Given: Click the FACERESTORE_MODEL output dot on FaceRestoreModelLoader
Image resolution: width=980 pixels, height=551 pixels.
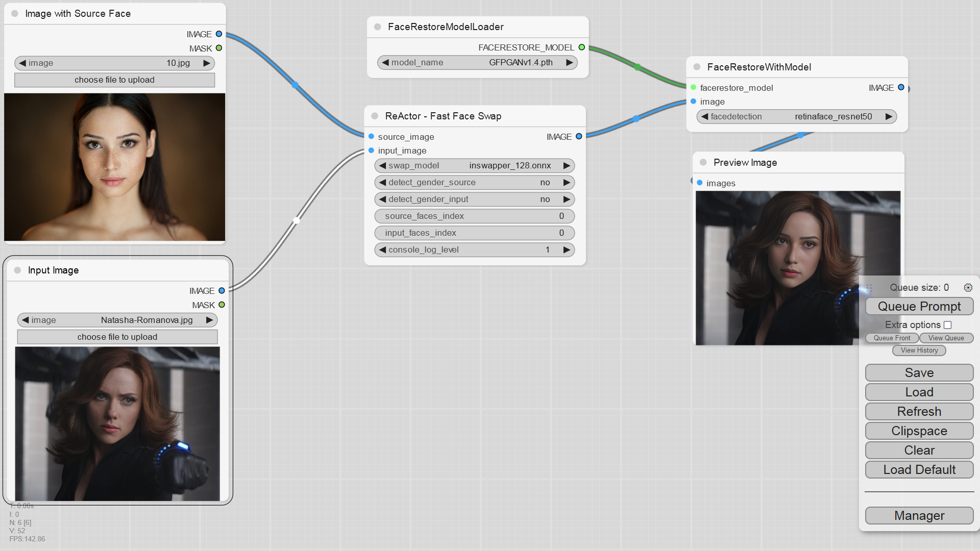Looking at the screenshot, I should click(x=582, y=47).
